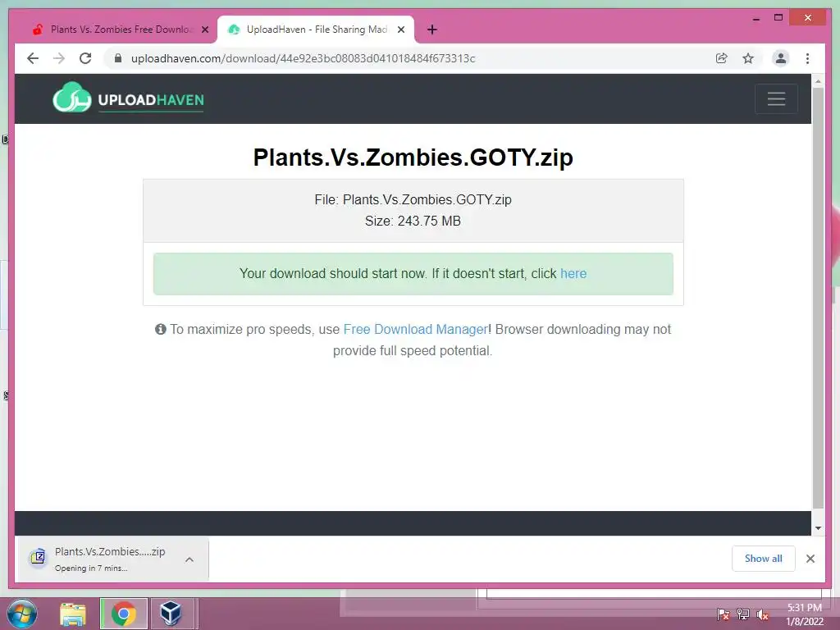
Task: Open a new browser tab
Action: coord(432,30)
